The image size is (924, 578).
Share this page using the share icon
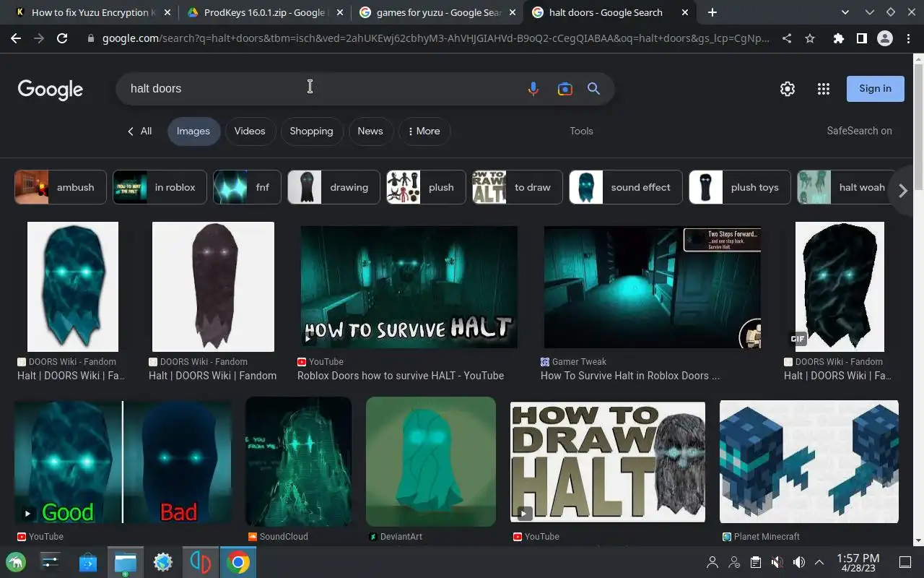787,39
